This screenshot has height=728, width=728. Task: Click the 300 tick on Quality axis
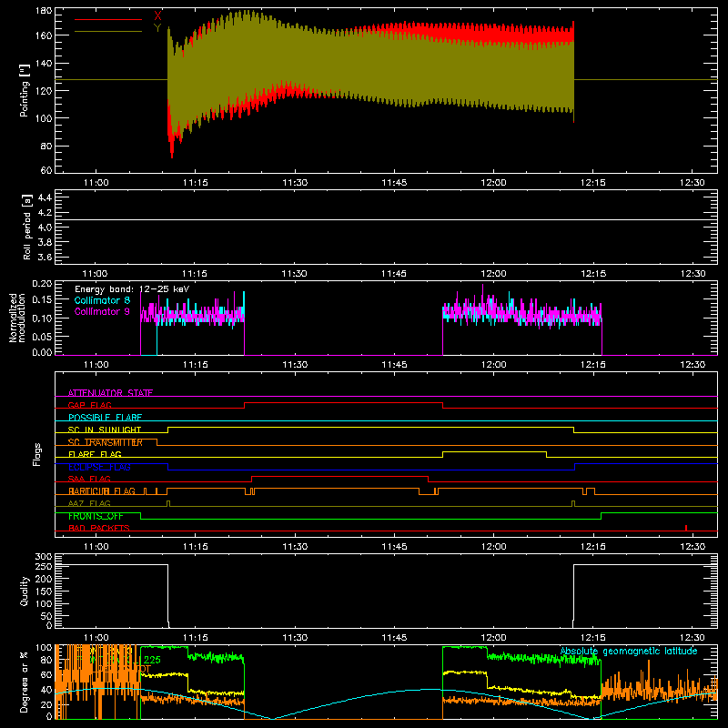44,557
